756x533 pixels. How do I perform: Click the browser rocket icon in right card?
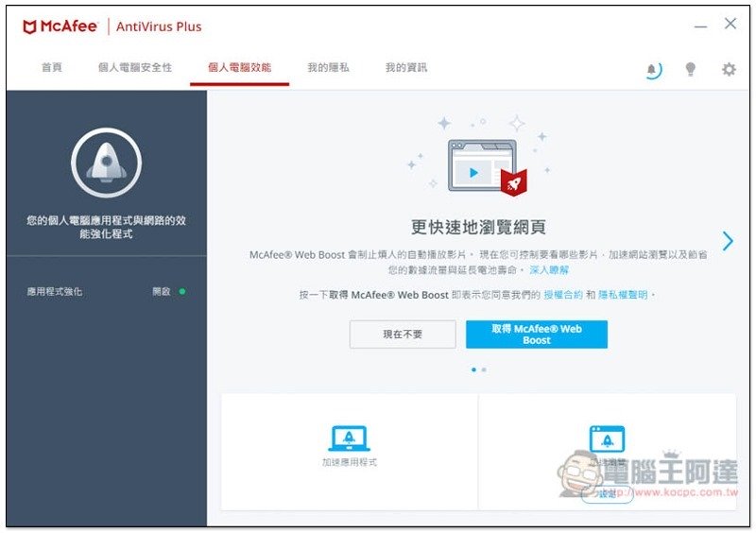[x=607, y=438]
